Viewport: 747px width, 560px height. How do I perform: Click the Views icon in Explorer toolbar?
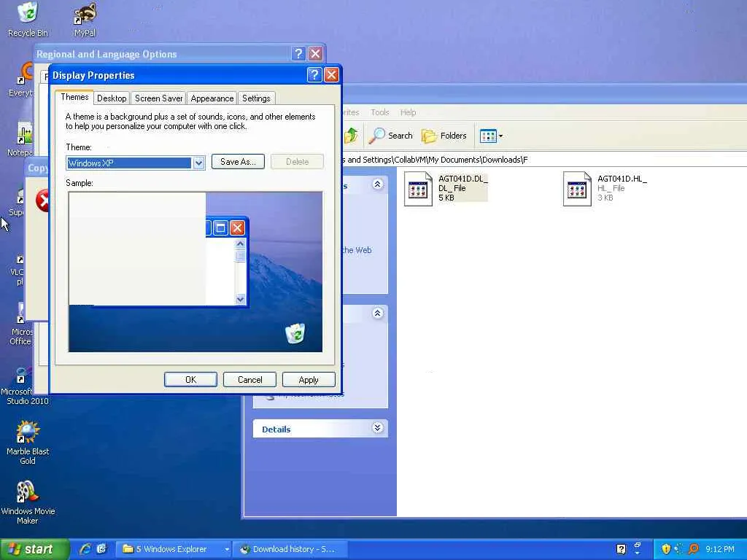click(x=488, y=136)
